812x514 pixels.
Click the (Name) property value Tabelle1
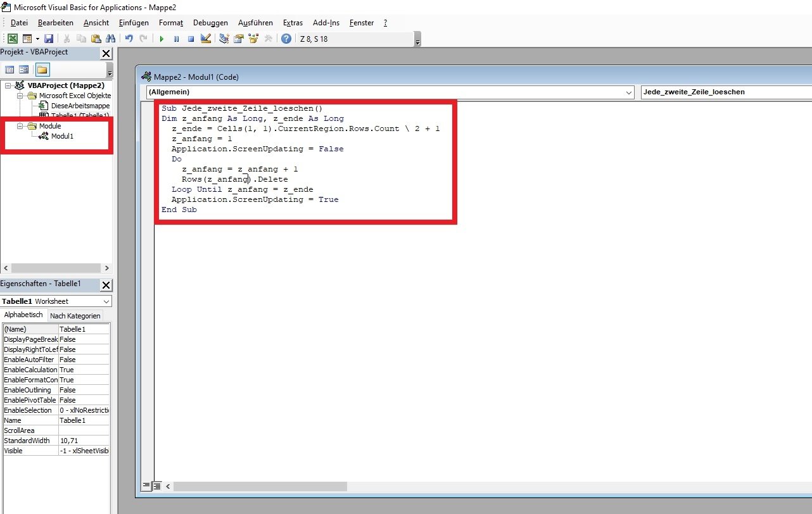click(x=84, y=329)
